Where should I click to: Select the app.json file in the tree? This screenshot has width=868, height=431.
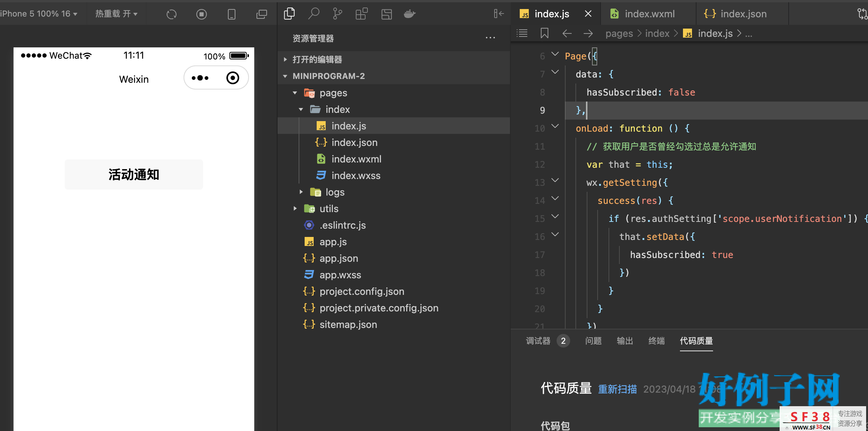click(338, 258)
